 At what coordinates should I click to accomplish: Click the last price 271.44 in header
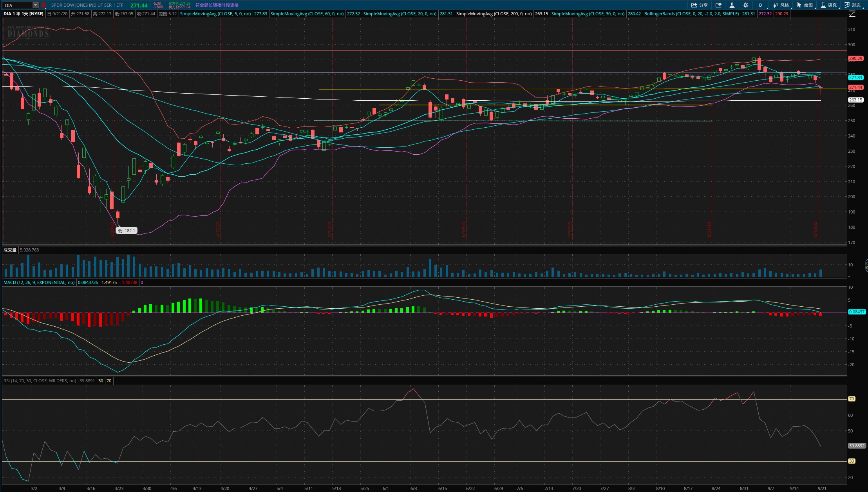click(x=139, y=5)
